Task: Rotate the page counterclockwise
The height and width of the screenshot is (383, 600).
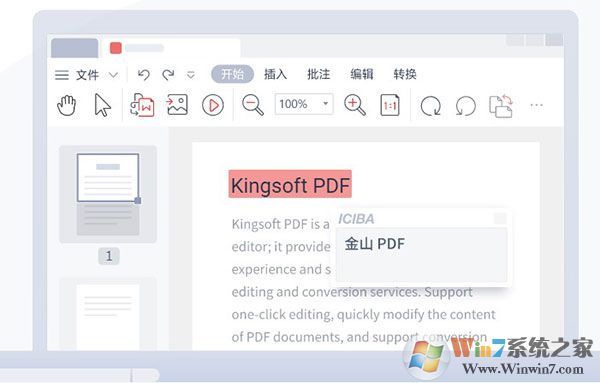Action: 466,106
